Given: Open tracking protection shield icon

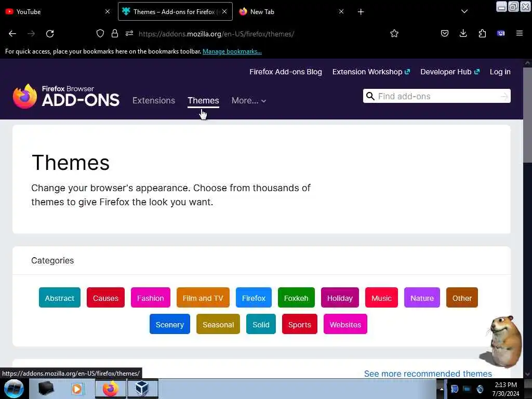Looking at the screenshot, I should pos(100,33).
